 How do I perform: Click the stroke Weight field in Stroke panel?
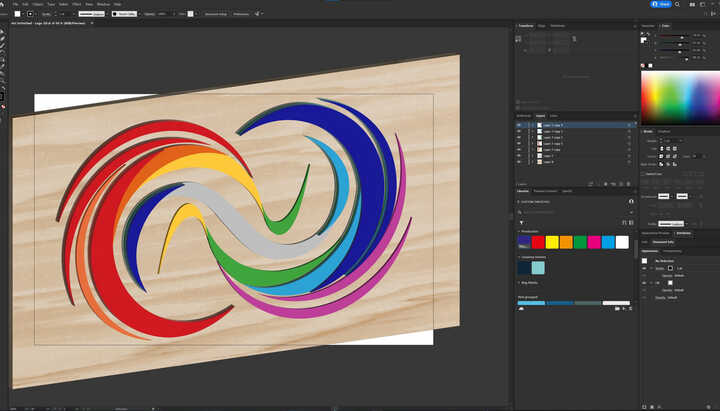tap(671, 141)
